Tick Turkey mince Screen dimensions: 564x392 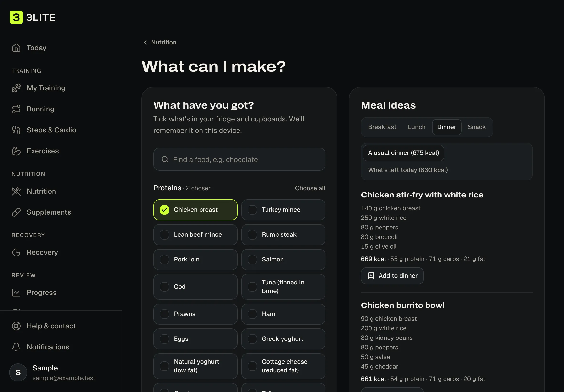click(283, 210)
